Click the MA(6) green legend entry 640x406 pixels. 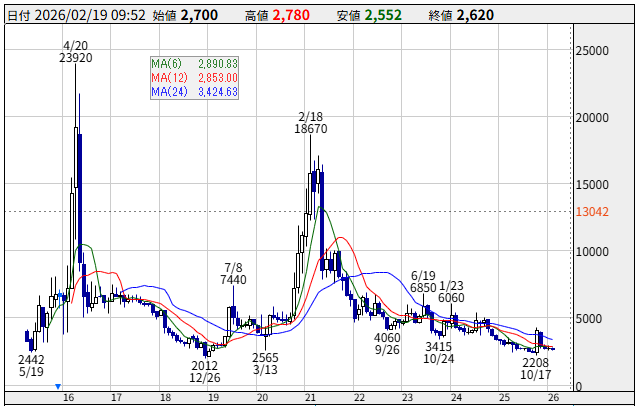pos(180,64)
